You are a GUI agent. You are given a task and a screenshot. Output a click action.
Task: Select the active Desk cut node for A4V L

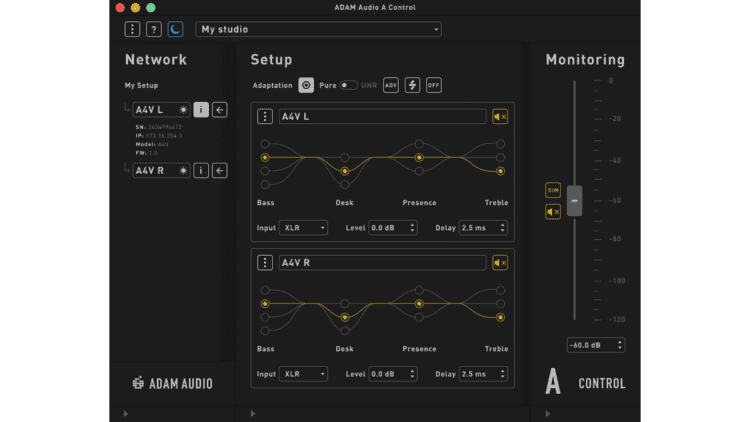(344, 171)
